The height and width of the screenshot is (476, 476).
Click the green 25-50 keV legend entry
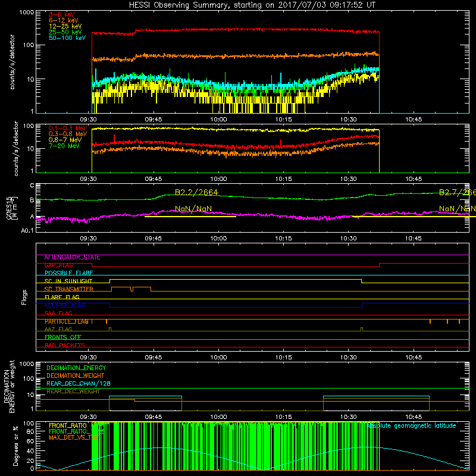coord(65,32)
